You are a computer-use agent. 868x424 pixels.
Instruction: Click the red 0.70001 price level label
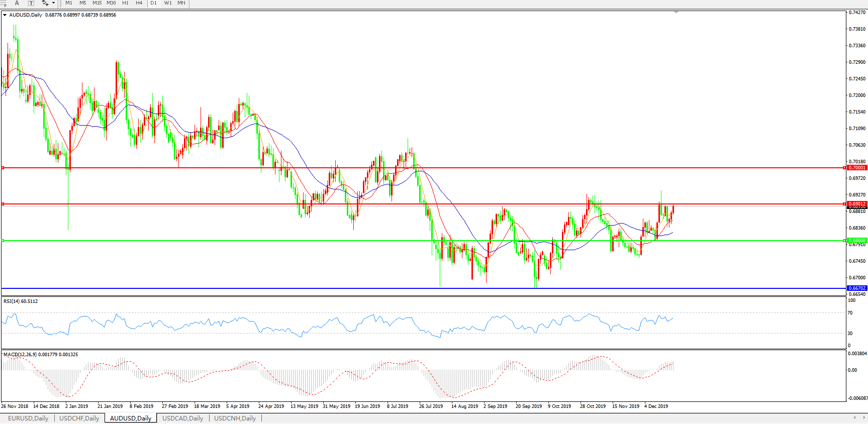[857, 168]
